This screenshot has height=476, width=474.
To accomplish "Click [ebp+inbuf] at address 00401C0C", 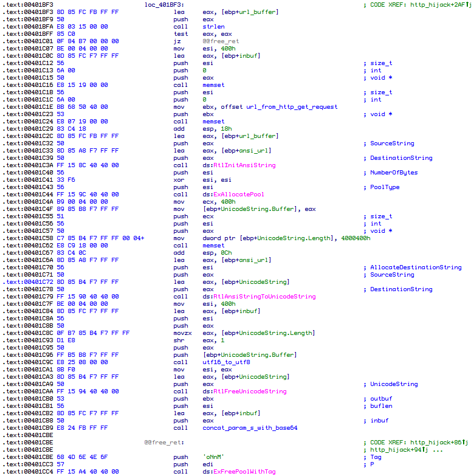I will (241, 56).
